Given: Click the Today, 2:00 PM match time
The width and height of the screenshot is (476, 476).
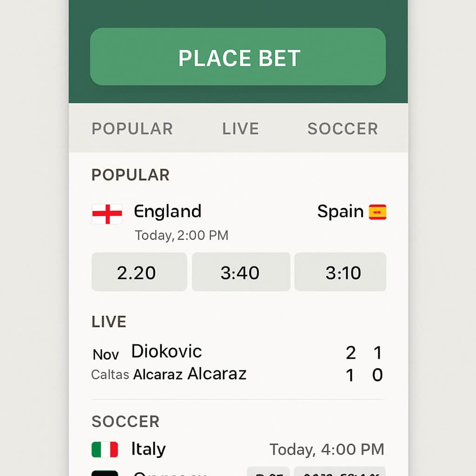Looking at the screenshot, I should tap(182, 236).
